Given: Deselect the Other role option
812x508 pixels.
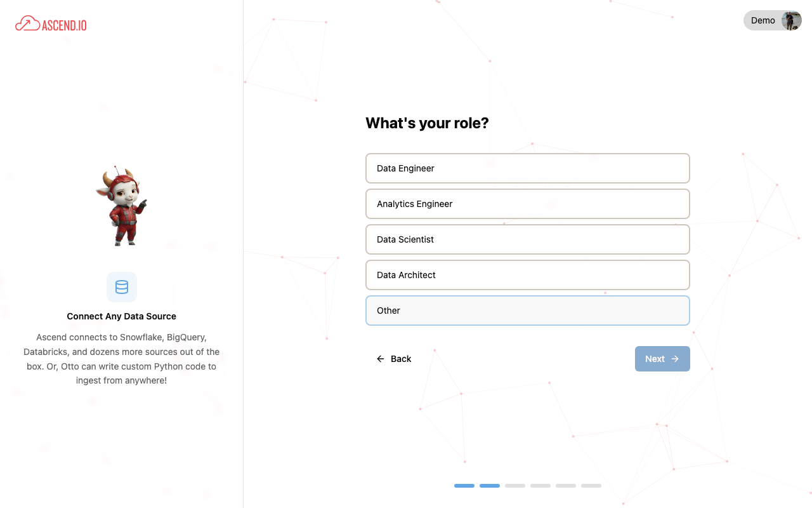Looking at the screenshot, I should tap(528, 311).
